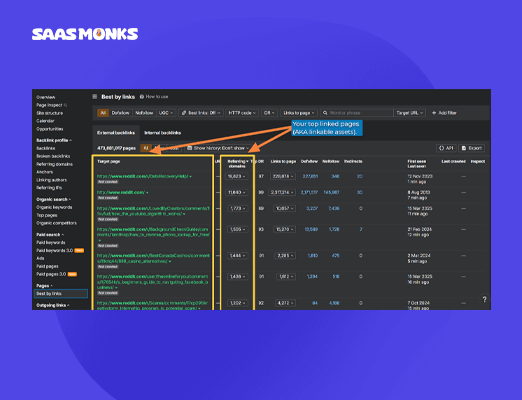Select Best by links in the sidebar
The height and width of the screenshot is (400, 522).
pyautogui.click(x=61, y=294)
